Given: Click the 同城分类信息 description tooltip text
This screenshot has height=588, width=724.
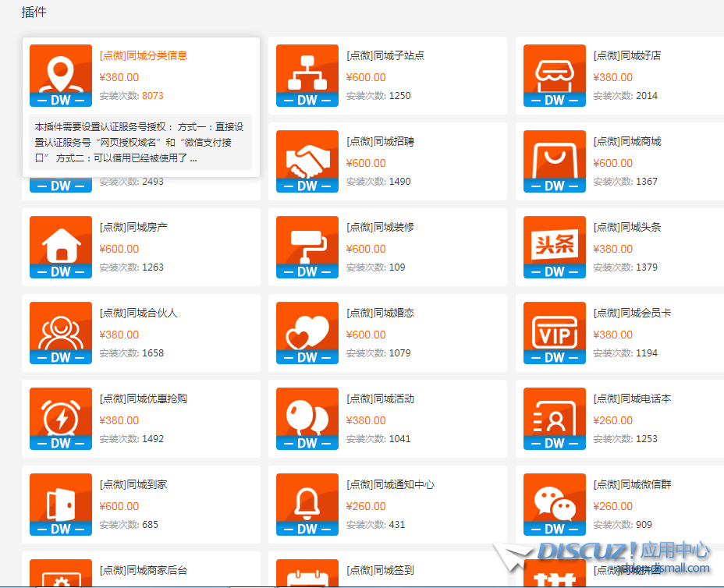Looking at the screenshot, I should pos(140,142).
